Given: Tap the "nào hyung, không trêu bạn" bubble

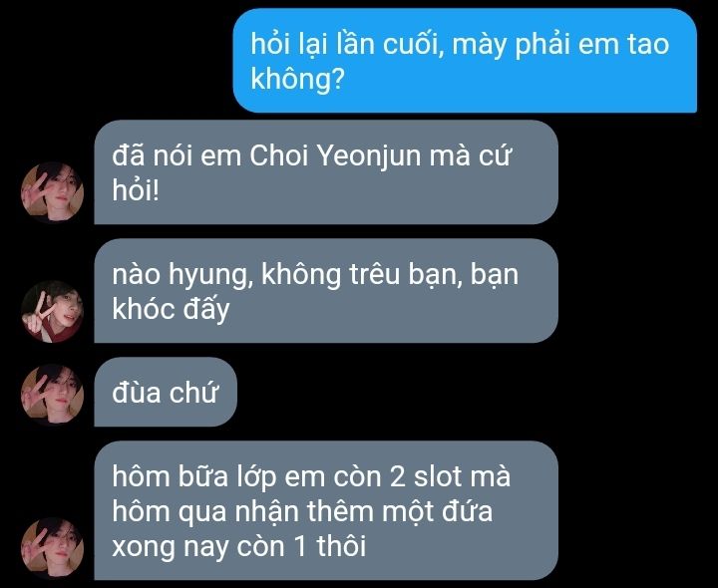Looking at the screenshot, I should pos(326,291).
